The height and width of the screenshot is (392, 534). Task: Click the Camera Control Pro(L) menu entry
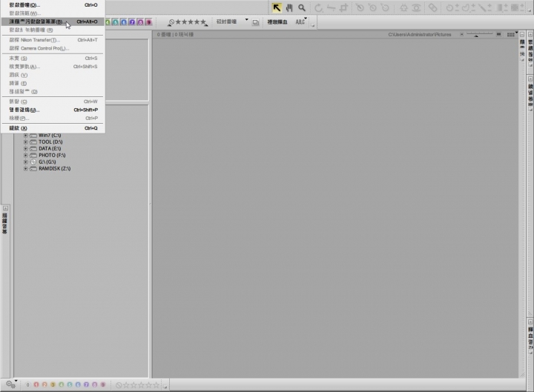[53, 48]
